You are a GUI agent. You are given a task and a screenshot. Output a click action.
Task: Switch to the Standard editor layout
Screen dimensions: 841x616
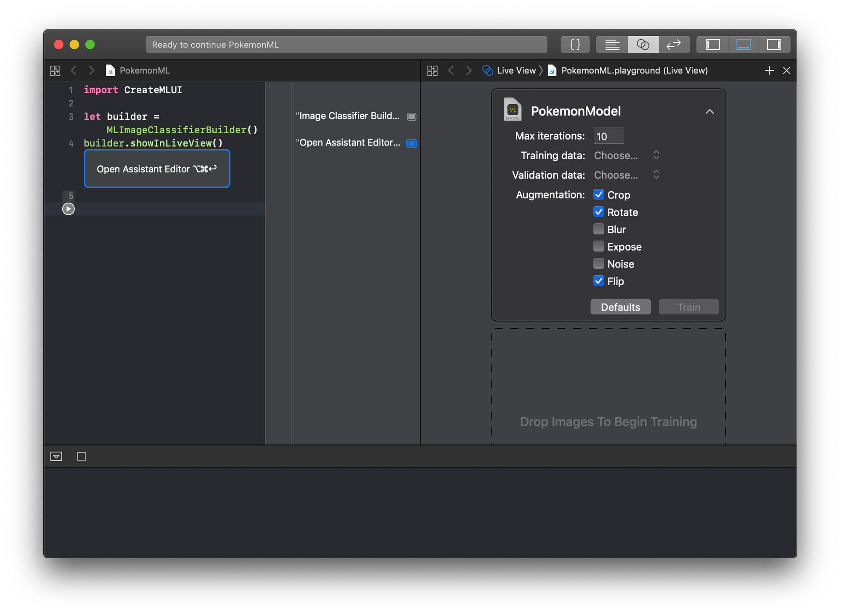(x=612, y=45)
